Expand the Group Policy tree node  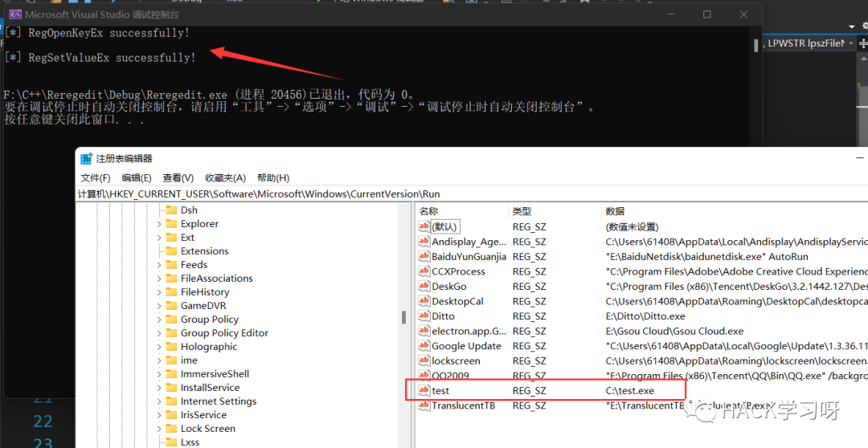click(159, 320)
